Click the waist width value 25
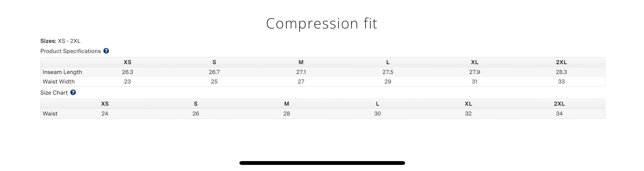 [214, 82]
